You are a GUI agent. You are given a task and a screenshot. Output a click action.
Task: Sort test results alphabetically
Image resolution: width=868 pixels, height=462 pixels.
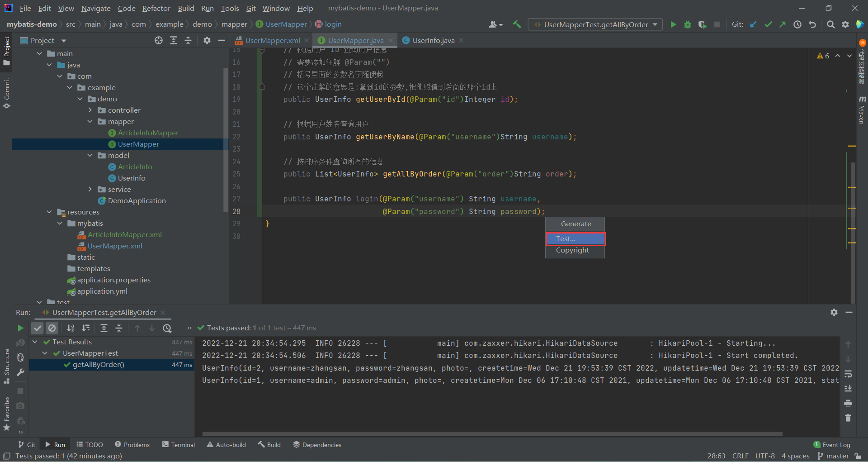click(71, 328)
